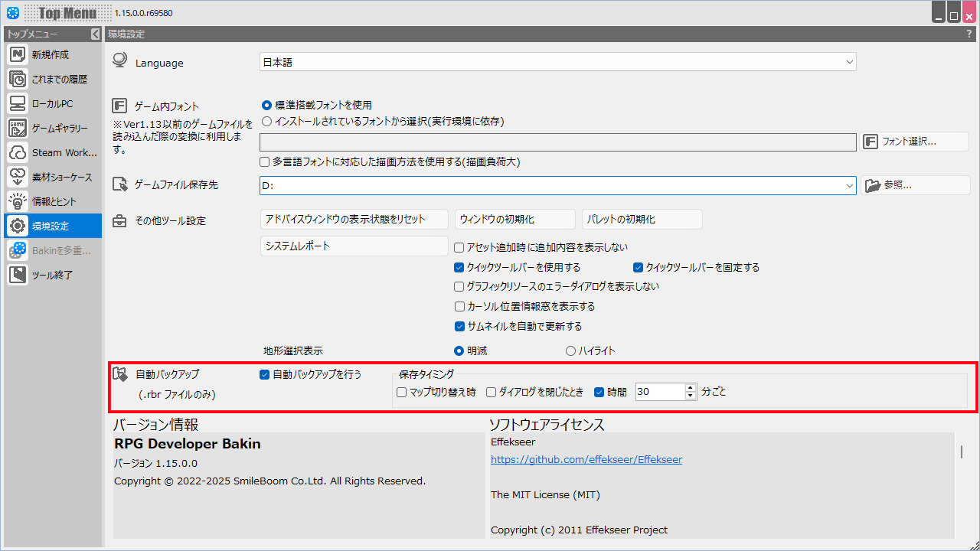Viewport: 980px width, 551px height.
Task: Select 環境設定 menu item
Action: [x=52, y=226]
